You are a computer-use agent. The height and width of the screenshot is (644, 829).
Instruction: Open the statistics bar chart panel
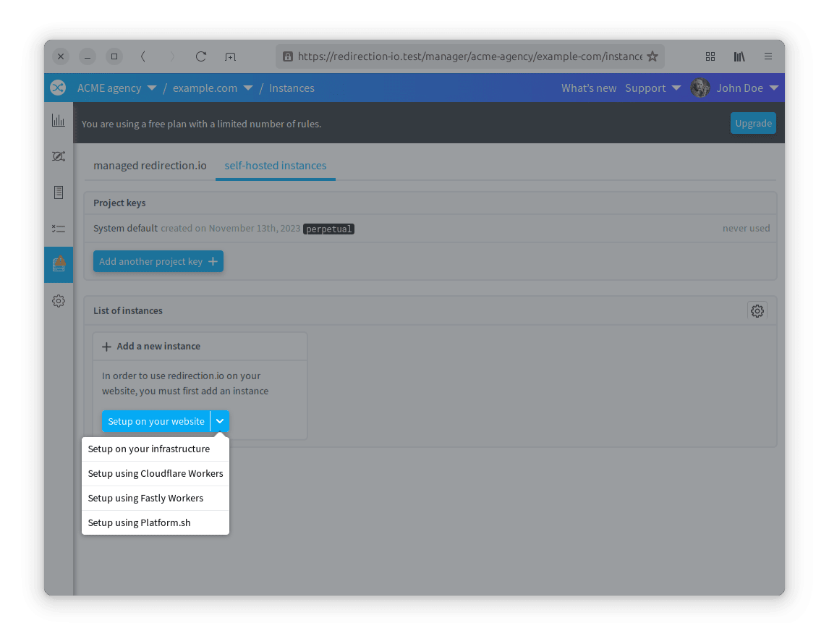[x=58, y=120]
